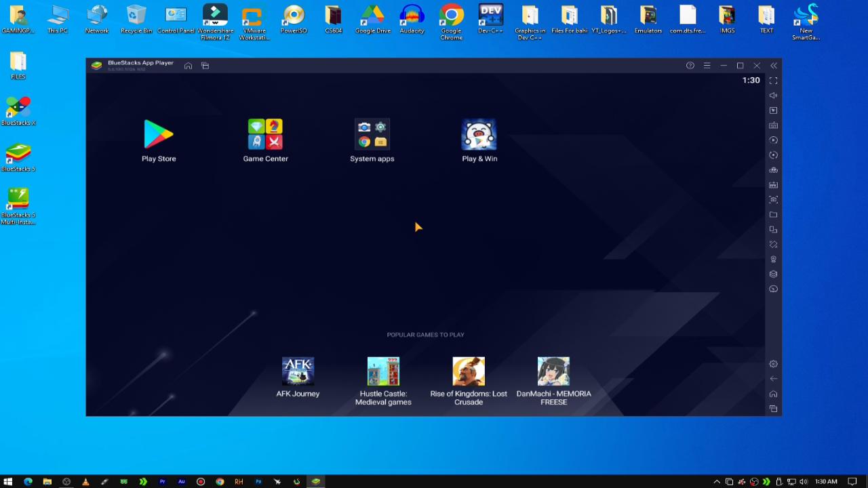Collapse the BlueStacks side toolbar
The width and height of the screenshot is (868, 488).
(774, 66)
